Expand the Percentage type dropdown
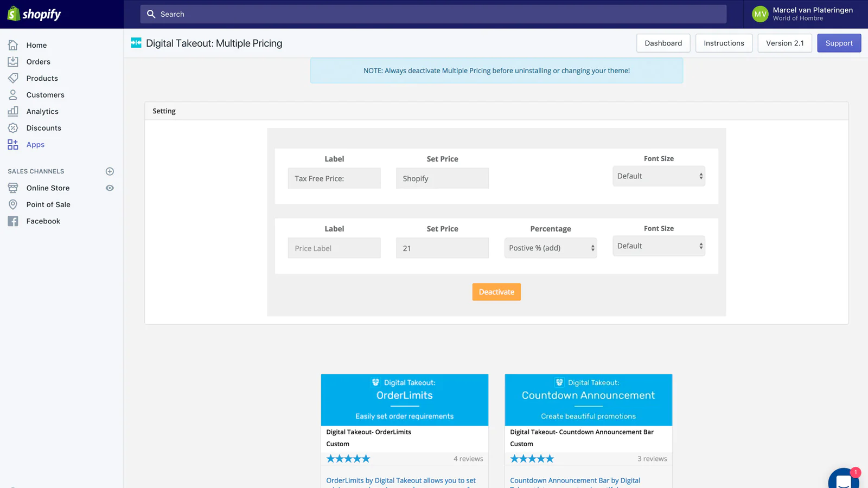The image size is (868, 488). [x=550, y=248]
